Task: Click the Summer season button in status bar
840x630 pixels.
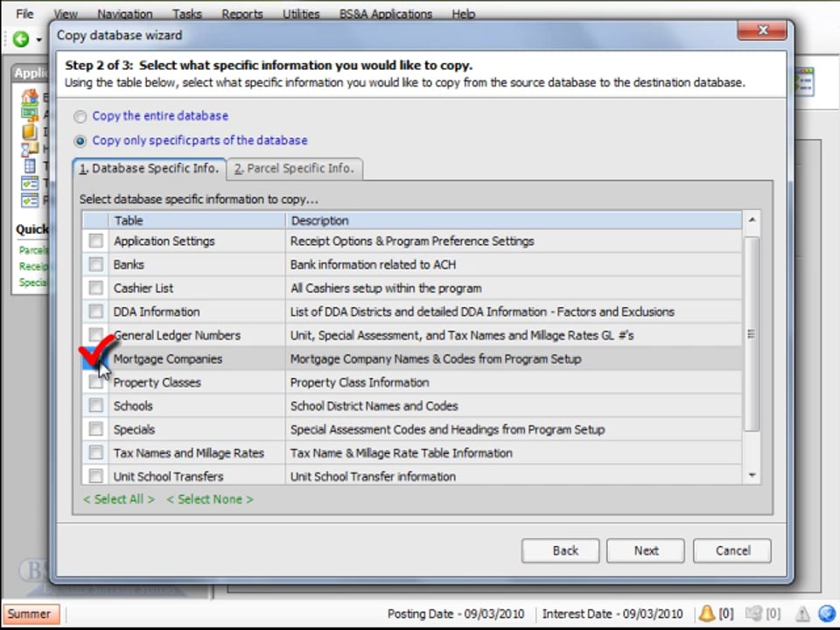Action: [30, 614]
